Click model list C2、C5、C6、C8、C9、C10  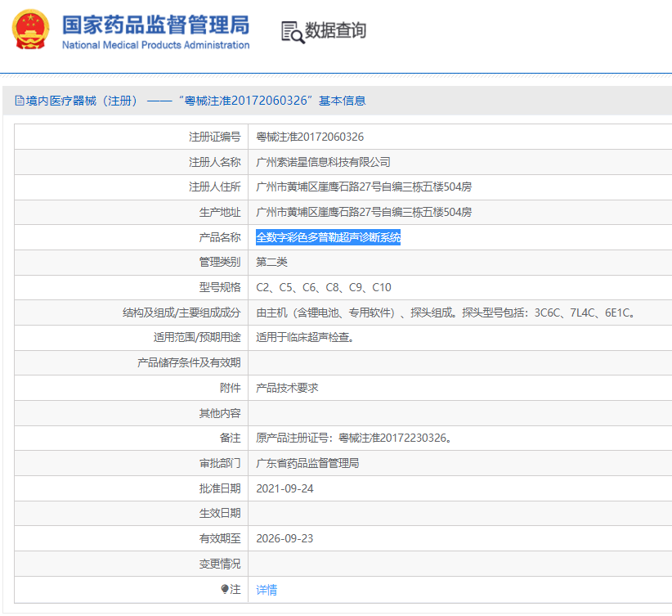tap(324, 287)
